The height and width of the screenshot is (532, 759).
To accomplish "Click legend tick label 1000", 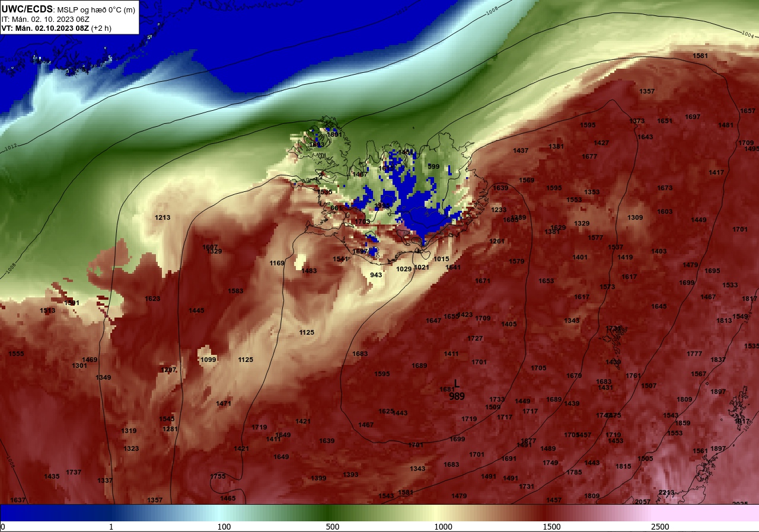I will pyautogui.click(x=443, y=527).
